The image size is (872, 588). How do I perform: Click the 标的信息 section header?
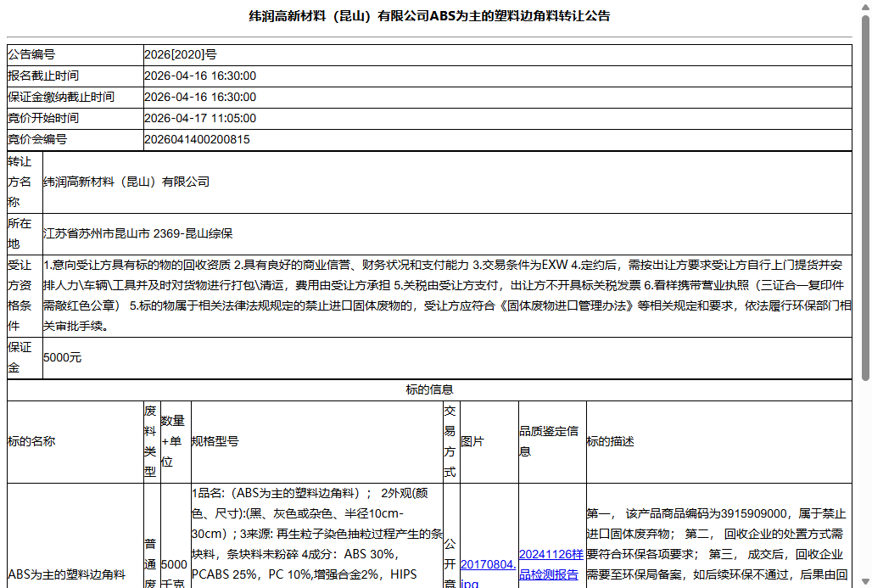click(429, 390)
